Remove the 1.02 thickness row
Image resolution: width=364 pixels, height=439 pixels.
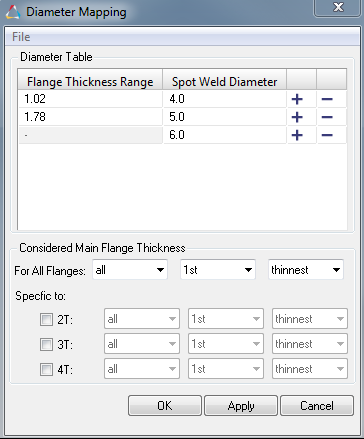pyautogui.click(x=327, y=99)
